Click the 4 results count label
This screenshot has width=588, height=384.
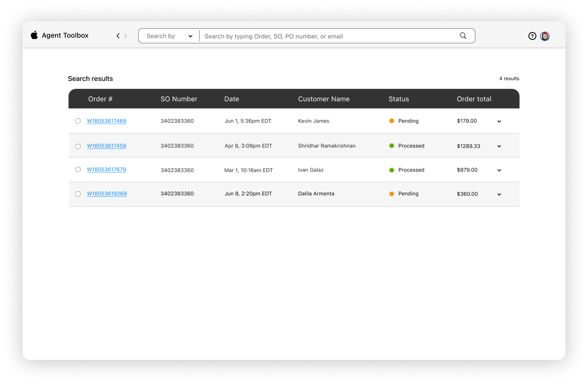pyautogui.click(x=509, y=78)
